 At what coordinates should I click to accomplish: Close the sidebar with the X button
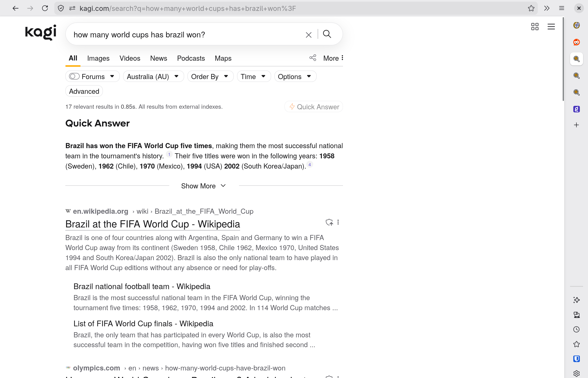[579, 8]
